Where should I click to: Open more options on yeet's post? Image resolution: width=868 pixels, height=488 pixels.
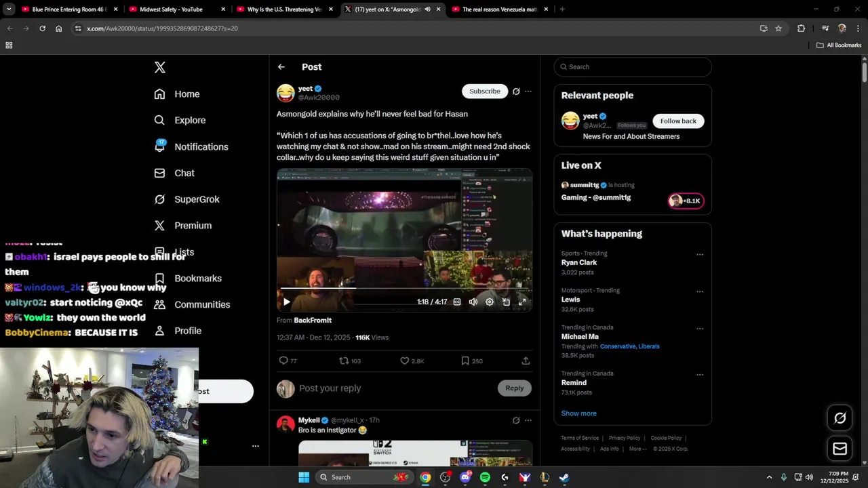tap(528, 91)
